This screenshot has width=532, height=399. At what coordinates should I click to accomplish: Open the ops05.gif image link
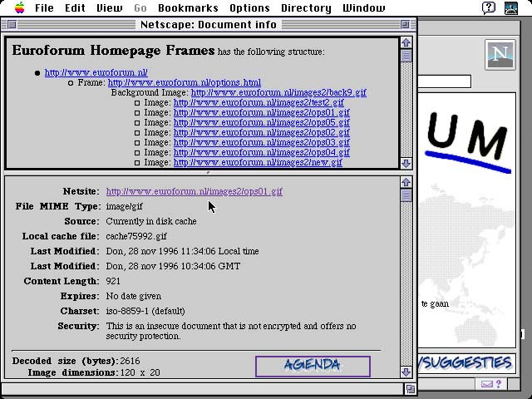point(261,122)
